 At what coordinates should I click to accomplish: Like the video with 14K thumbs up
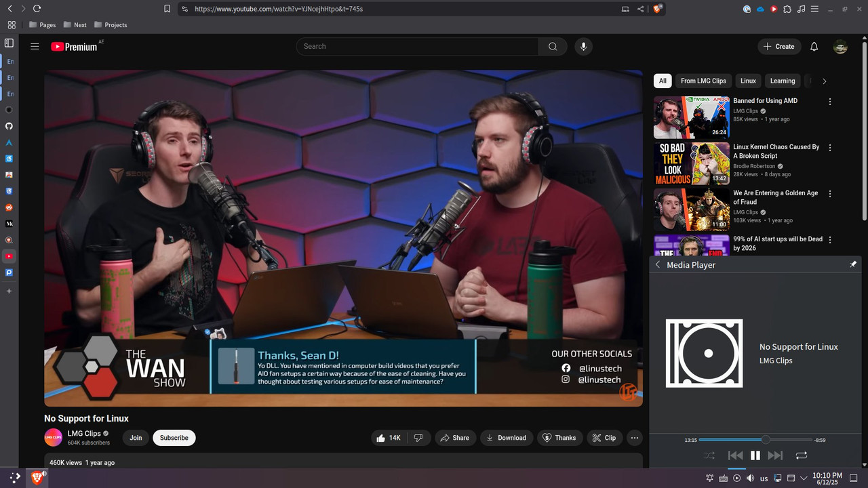click(x=389, y=438)
